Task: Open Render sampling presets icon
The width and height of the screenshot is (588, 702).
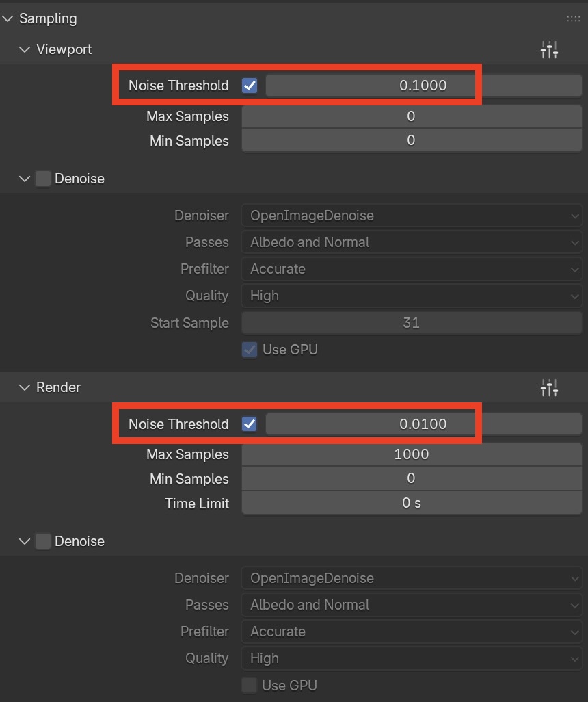Action: pos(549,388)
